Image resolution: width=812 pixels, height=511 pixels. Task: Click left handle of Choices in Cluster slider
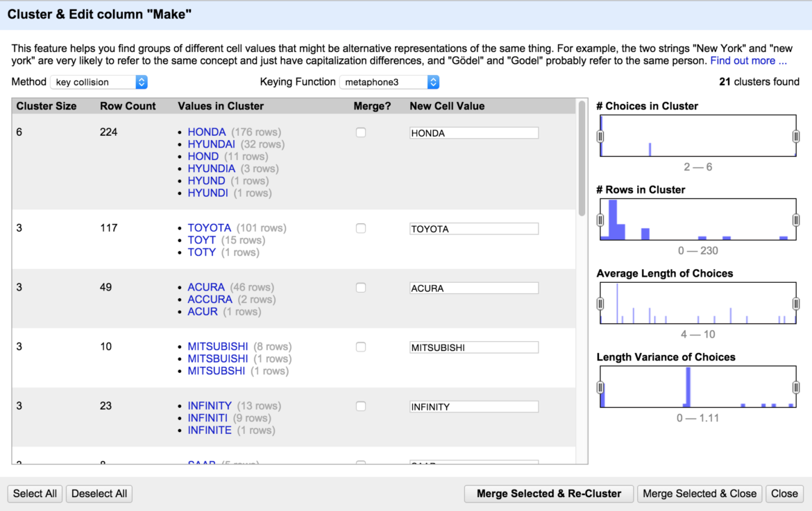pyautogui.click(x=600, y=136)
